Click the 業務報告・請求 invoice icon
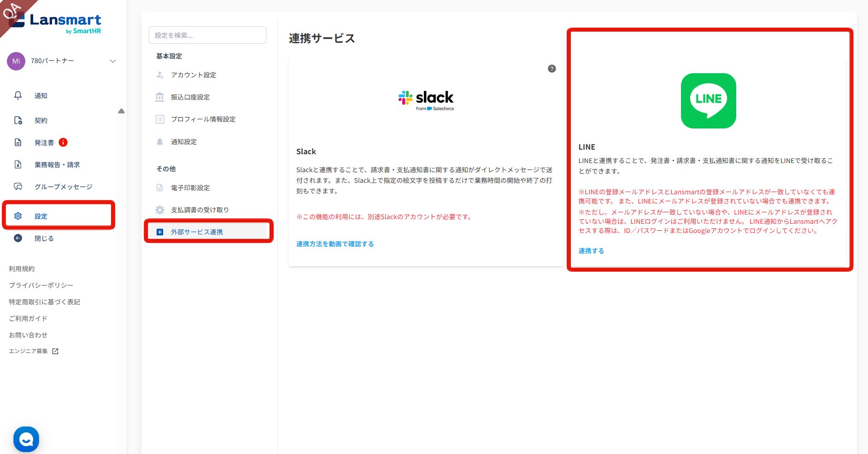868x454 pixels. tap(18, 164)
